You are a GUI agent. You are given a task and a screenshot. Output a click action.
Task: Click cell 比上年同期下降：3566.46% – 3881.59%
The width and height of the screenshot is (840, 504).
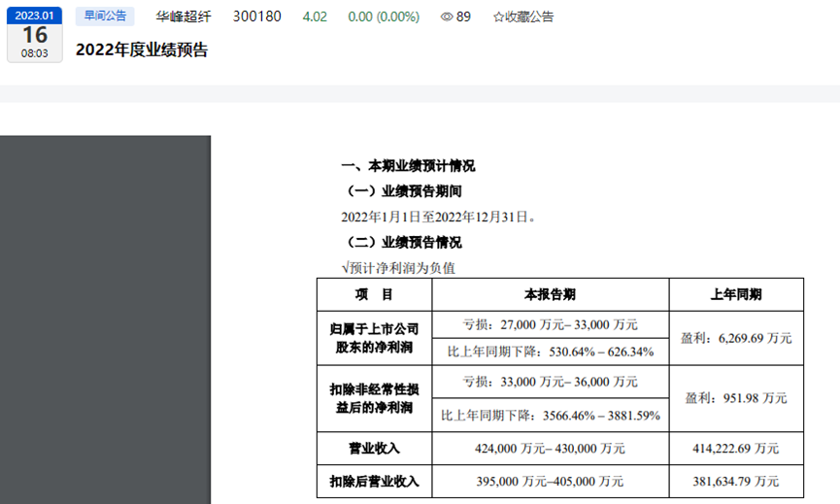tap(551, 415)
